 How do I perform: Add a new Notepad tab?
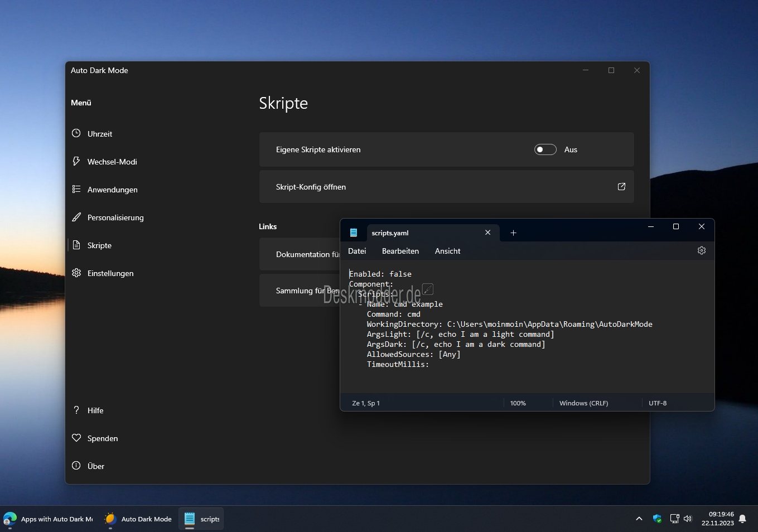pyautogui.click(x=514, y=233)
